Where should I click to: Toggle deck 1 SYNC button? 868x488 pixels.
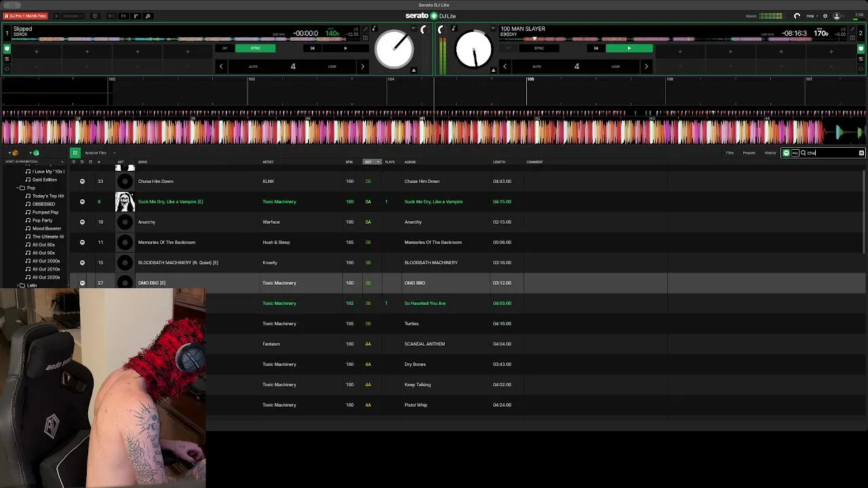click(255, 48)
